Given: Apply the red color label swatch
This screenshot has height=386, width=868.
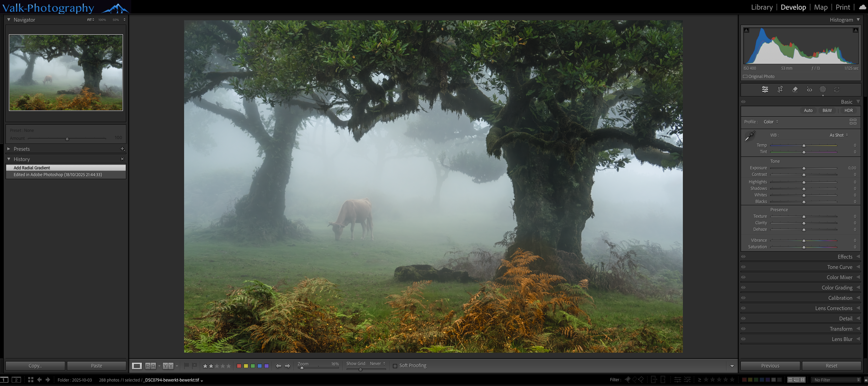Looking at the screenshot, I should click(239, 366).
